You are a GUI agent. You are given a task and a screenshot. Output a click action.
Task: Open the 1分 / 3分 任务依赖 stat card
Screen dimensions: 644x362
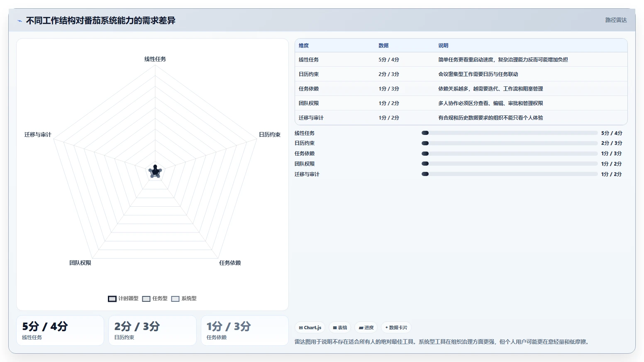245,330
